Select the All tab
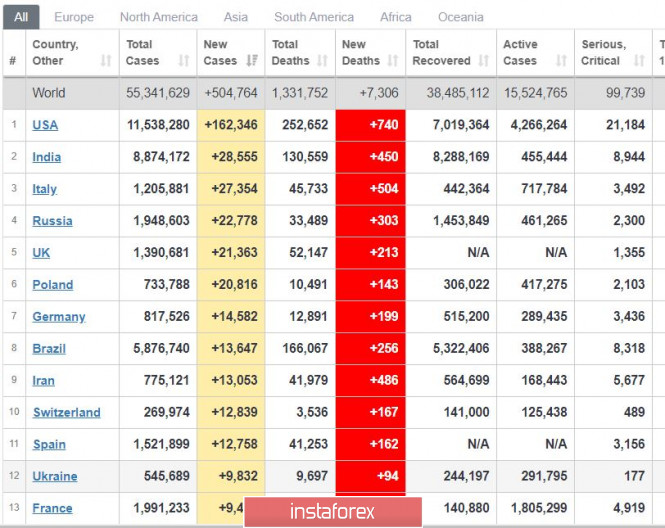 click(x=21, y=17)
